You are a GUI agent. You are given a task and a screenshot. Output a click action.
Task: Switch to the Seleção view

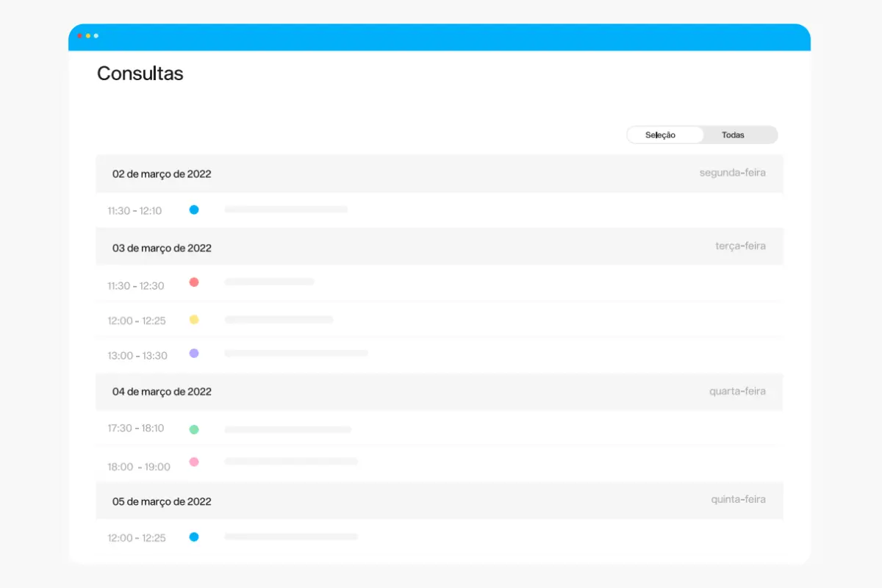coord(660,135)
